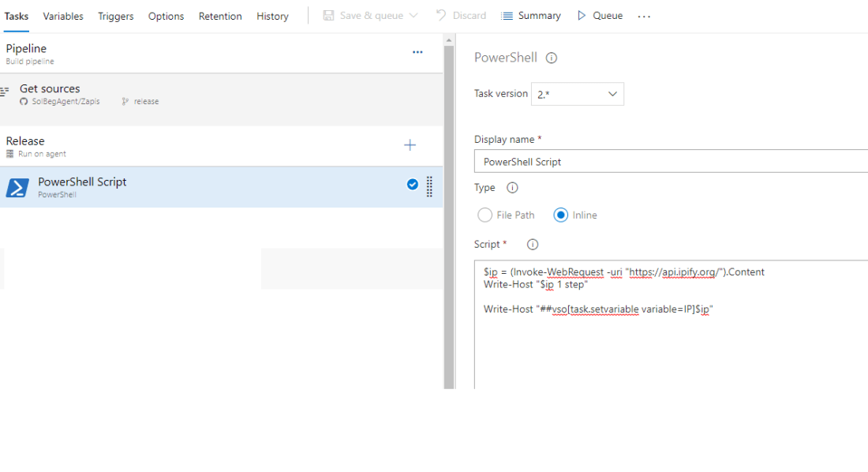The width and height of the screenshot is (868, 472).
Task: Click the PowerShell info icon in header
Action: (x=552, y=58)
